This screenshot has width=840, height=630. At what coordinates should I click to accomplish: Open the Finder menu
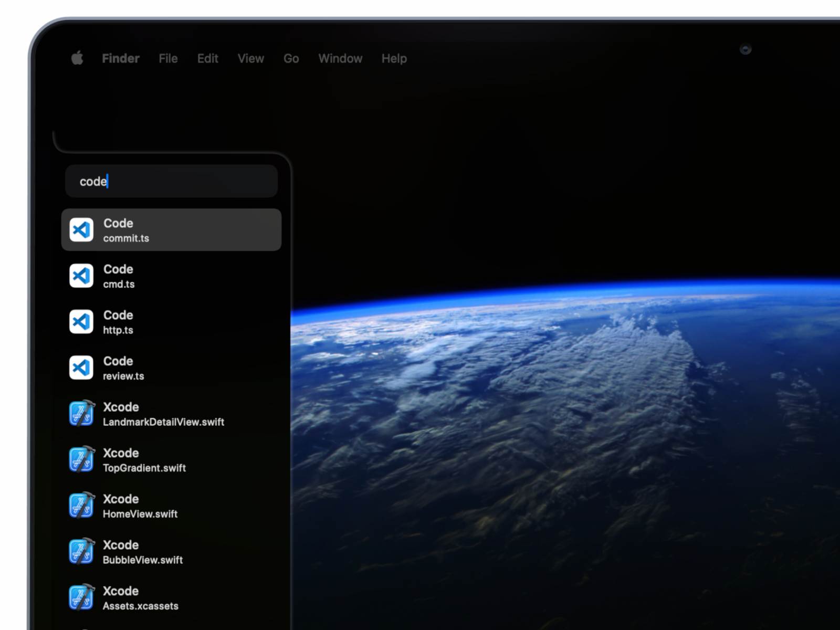[x=121, y=58]
